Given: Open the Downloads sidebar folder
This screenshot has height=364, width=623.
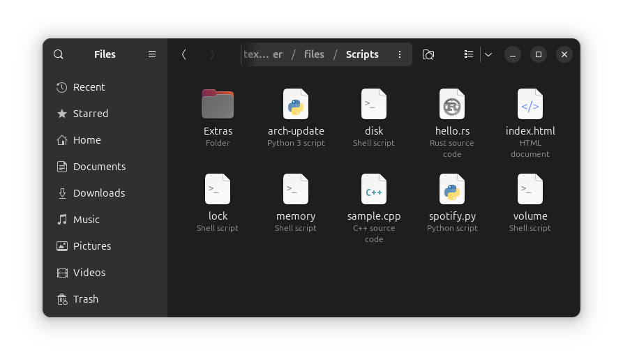Looking at the screenshot, I should pyautogui.click(x=98, y=193).
